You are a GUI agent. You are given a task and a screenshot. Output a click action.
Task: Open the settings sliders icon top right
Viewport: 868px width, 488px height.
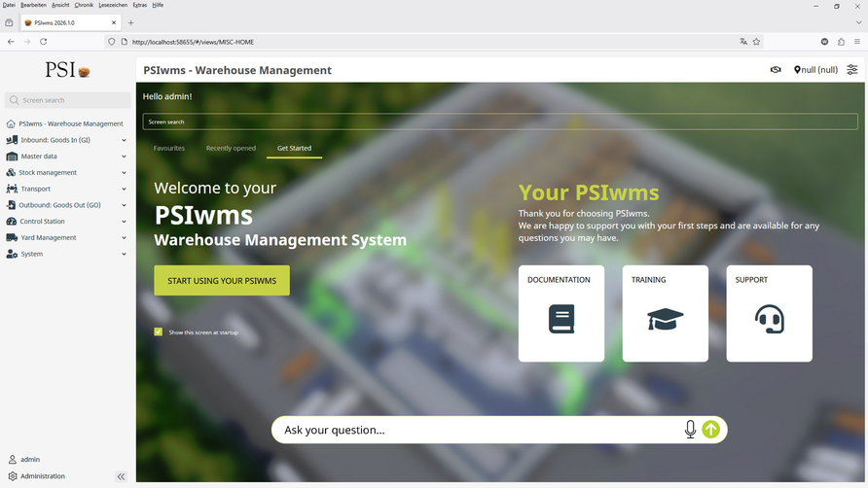[852, 70]
